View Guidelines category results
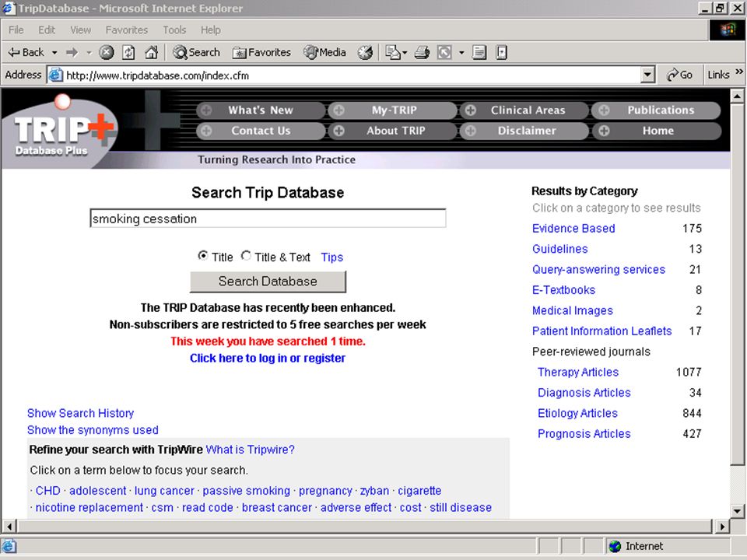The height and width of the screenshot is (560, 747). tap(559, 249)
